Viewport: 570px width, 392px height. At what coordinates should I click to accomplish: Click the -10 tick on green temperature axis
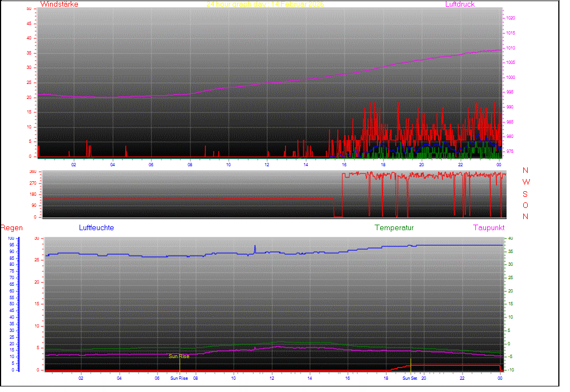pos(511,370)
